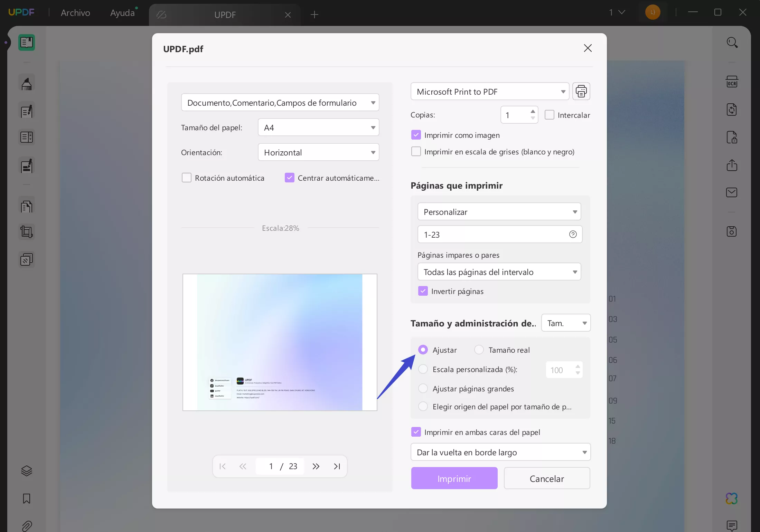Enable the Rotación automática checkbox

(187, 178)
